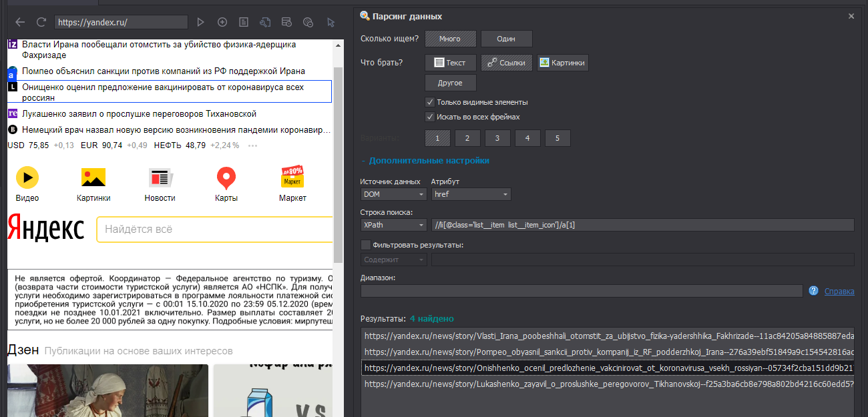Click the browser URL address field
Image resolution: width=868 pixels, height=417 pixels.
(x=121, y=22)
